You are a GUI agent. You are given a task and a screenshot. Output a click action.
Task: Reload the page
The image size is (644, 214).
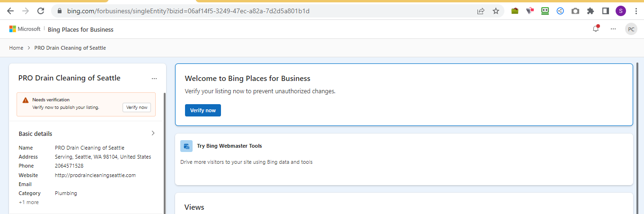41,11
